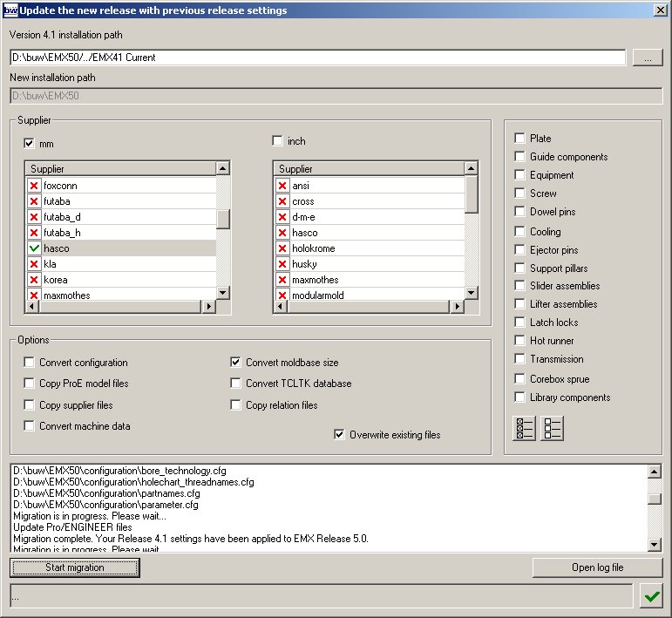672x618 pixels.
Task: Toggle the red X icon next to cross
Action: [282, 201]
